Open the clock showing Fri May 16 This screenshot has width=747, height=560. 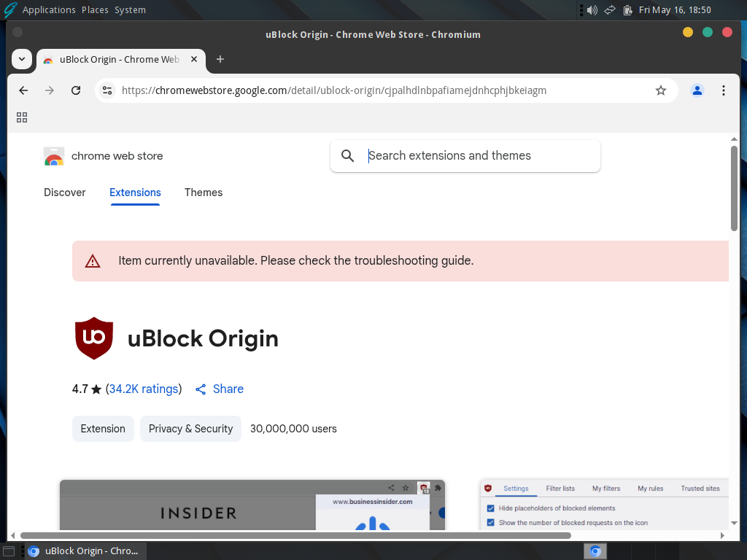pyautogui.click(x=675, y=10)
